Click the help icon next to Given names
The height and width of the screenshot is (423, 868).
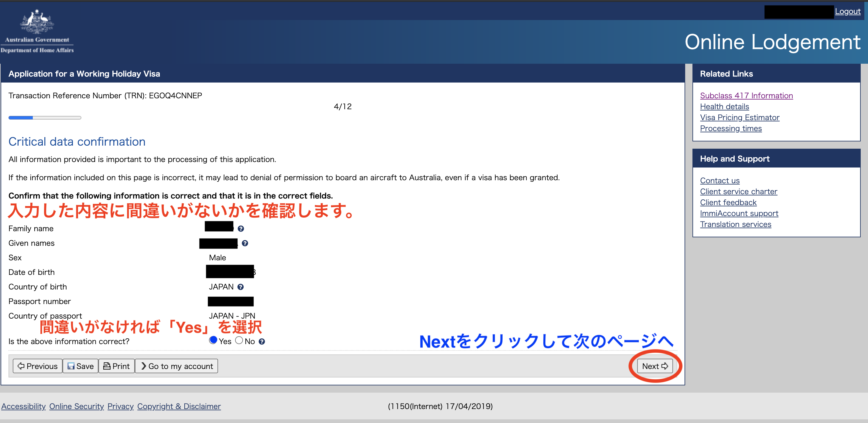pyautogui.click(x=245, y=243)
